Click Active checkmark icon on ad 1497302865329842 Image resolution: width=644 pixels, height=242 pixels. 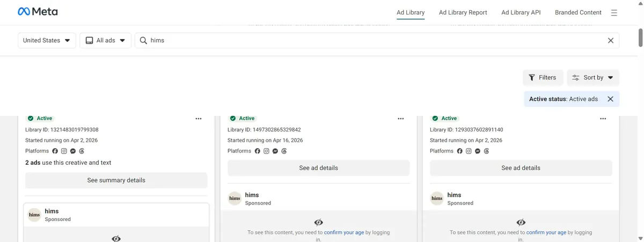coord(233,119)
